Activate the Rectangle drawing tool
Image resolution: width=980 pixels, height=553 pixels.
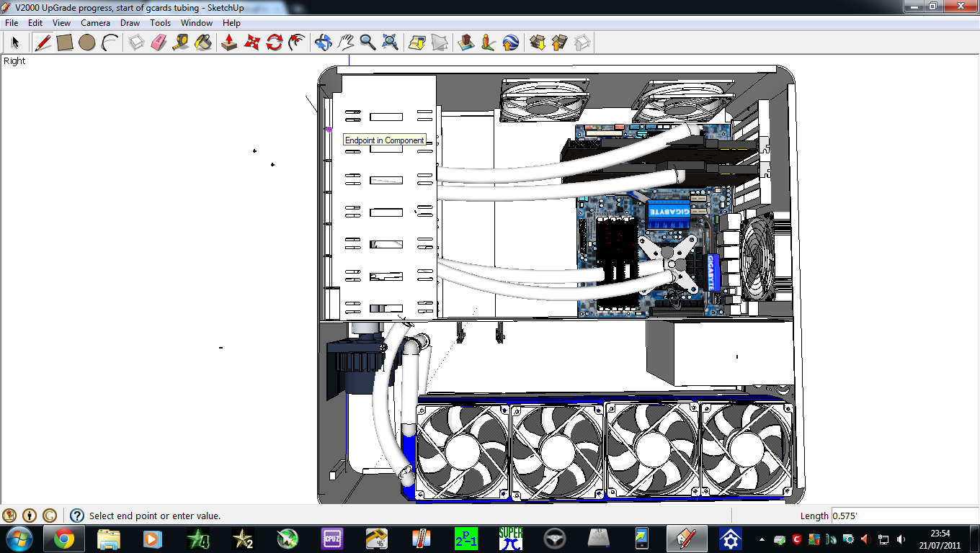[65, 43]
